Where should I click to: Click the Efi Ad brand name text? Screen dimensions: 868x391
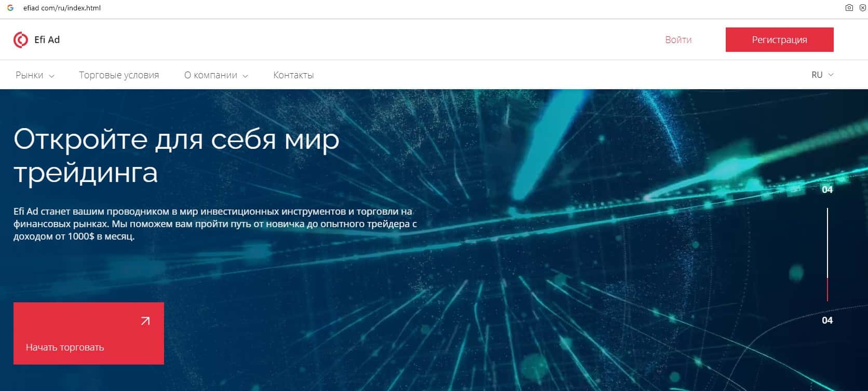tap(47, 40)
